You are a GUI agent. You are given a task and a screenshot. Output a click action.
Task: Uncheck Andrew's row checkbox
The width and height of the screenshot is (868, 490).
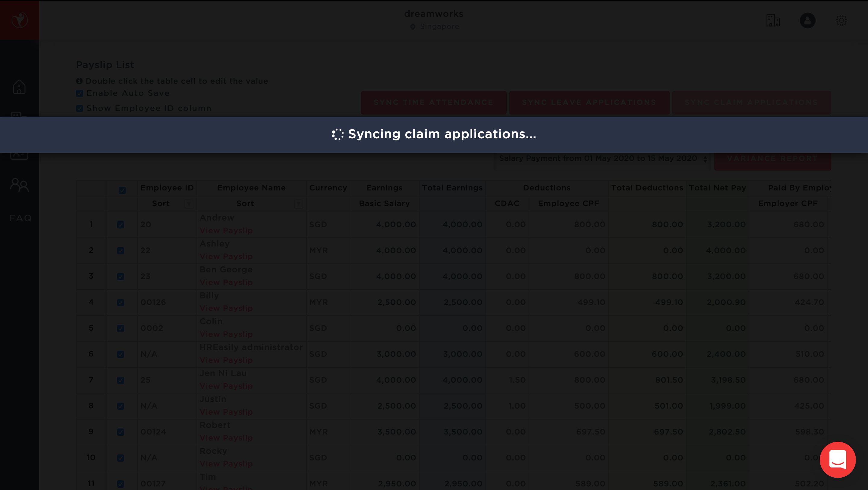point(121,225)
